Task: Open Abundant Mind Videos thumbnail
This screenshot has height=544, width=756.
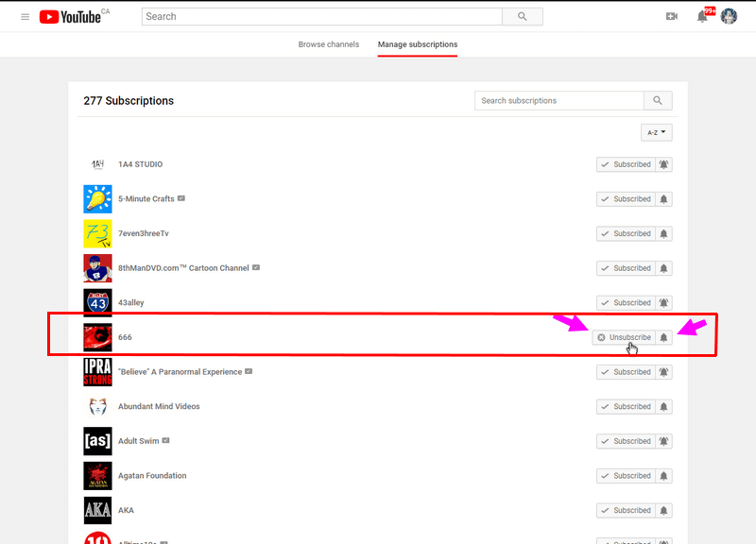Action: 98,407
